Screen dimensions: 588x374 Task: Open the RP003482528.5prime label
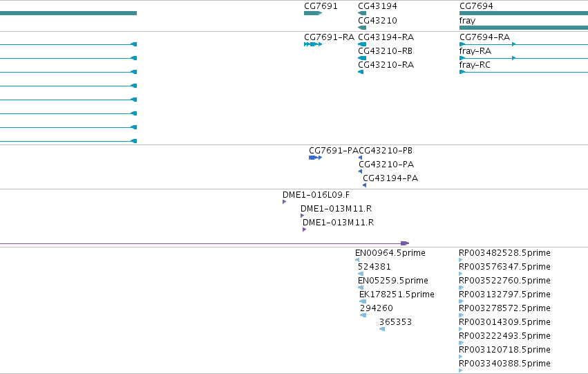point(505,253)
